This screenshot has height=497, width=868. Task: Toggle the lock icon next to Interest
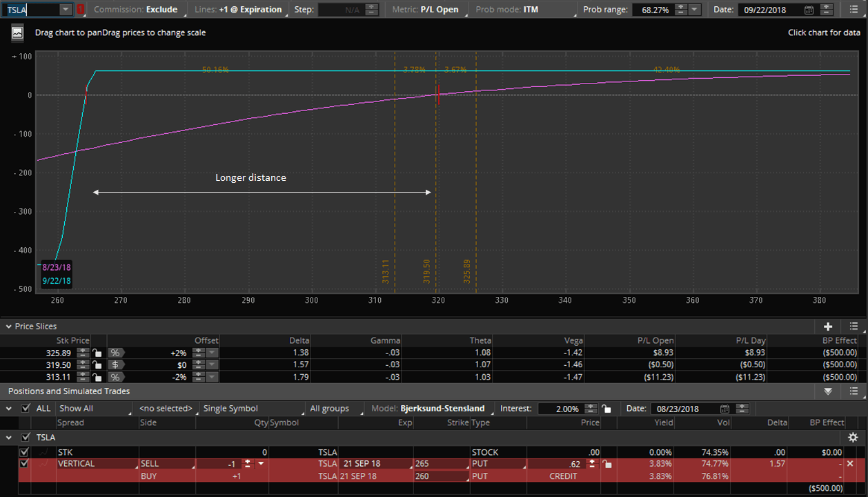pos(606,409)
